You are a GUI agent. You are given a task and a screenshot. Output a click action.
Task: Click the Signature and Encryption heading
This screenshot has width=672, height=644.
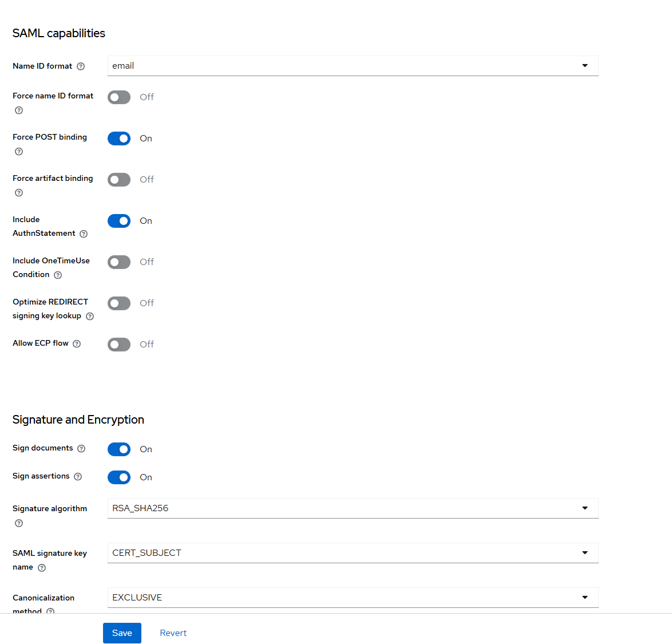pos(78,420)
